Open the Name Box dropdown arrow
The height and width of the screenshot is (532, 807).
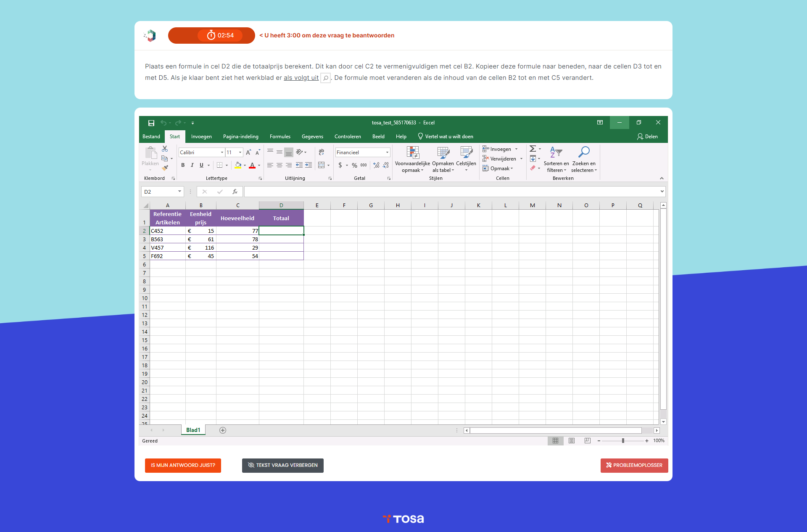pyautogui.click(x=179, y=192)
